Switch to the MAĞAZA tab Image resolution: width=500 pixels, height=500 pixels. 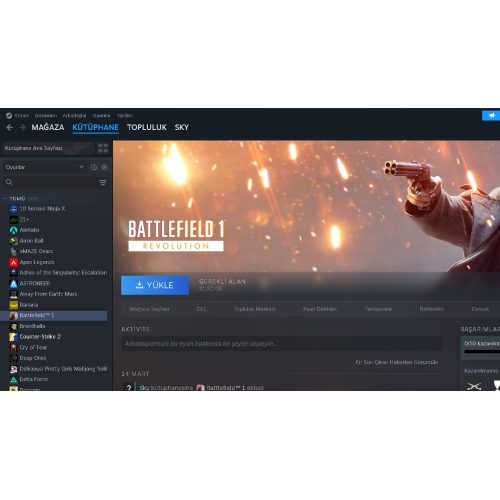click(48, 127)
